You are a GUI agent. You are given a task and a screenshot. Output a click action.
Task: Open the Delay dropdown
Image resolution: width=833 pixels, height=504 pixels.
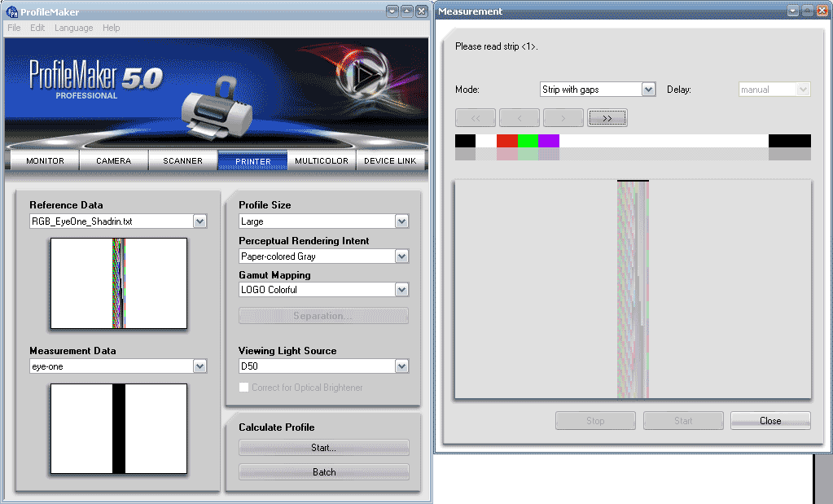click(803, 90)
